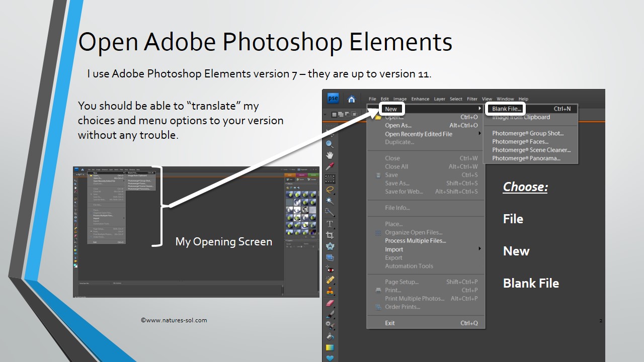The width and height of the screenshot is (644, 362).
Task: Pick the Gradient tool
Action: tap(330, 347)
